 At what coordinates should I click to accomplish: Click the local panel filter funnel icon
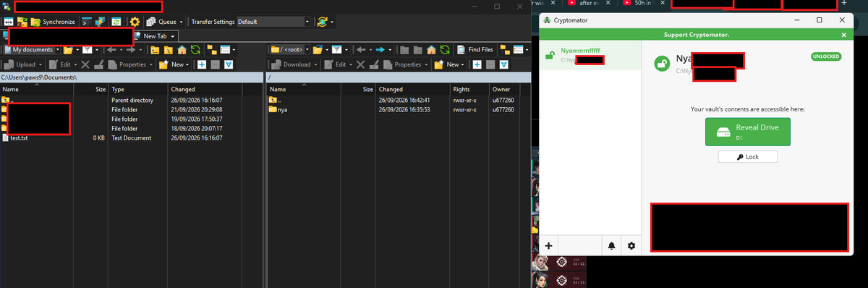point(87,50)
